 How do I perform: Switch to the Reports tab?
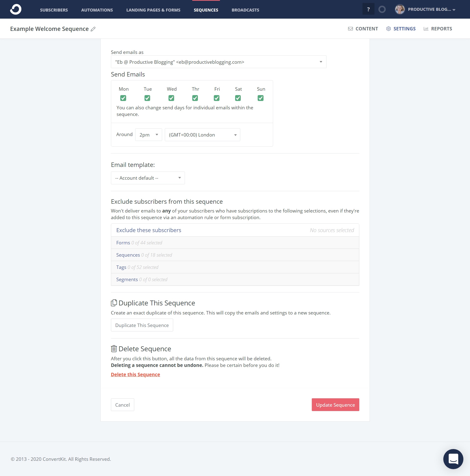[x=437, y=29]
